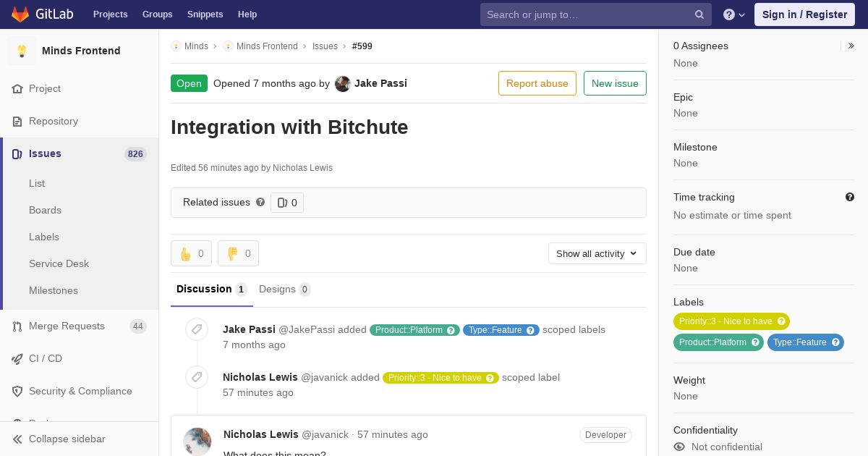Click the 44 merge requests count badge
Image resolution: width=868 pixels, height=456 pixels.
[x=138, y=326]
